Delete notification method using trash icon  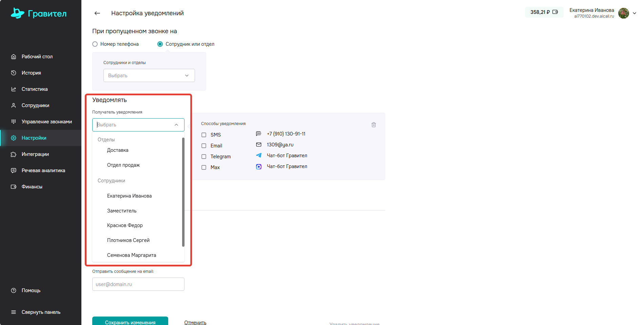pyautogui.click(x=373, y=125)
